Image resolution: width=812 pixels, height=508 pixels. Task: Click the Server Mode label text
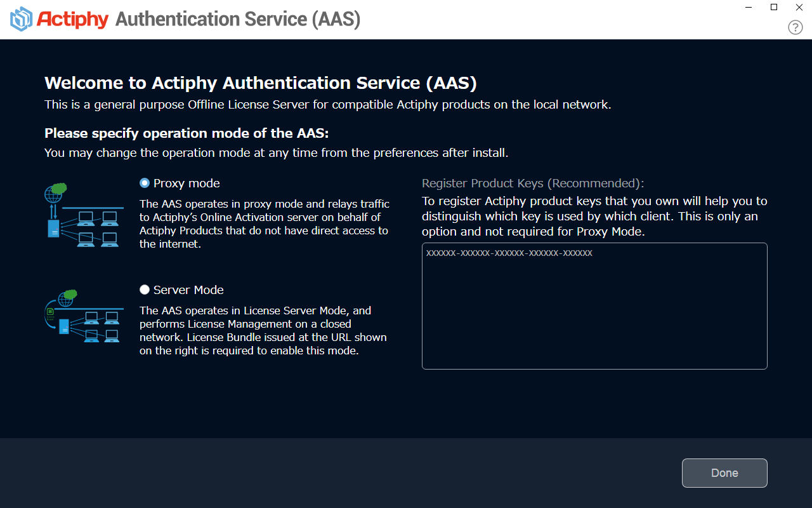coord(188,290)
